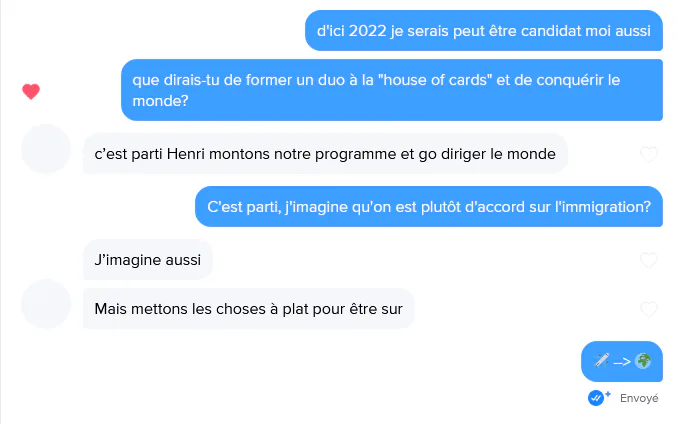Image resolution: width=682 pixels, height=424 pixels.
Task: Click the word "monde?" in the blue bubble
Action: (160, 101)
